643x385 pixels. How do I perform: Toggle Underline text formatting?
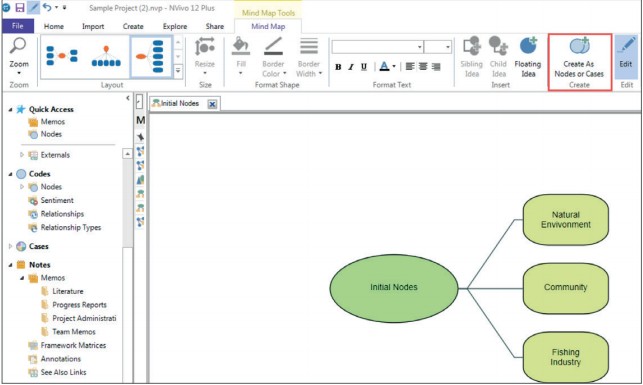364,67
